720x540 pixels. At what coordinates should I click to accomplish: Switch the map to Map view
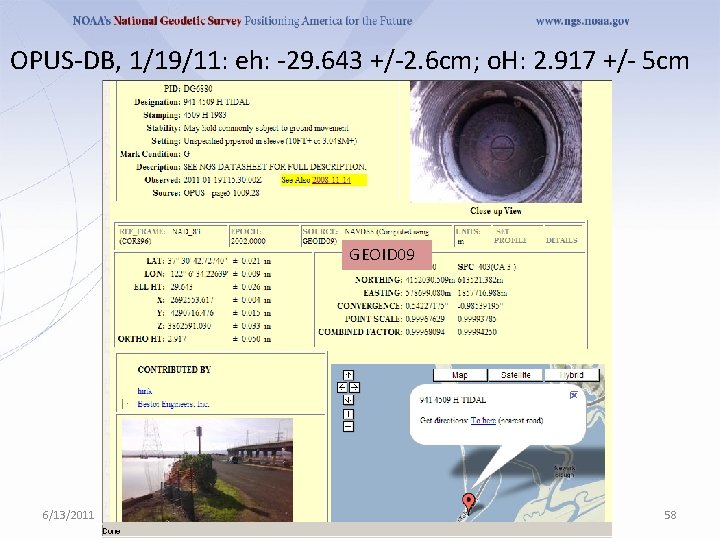click(x=460, y=375)
